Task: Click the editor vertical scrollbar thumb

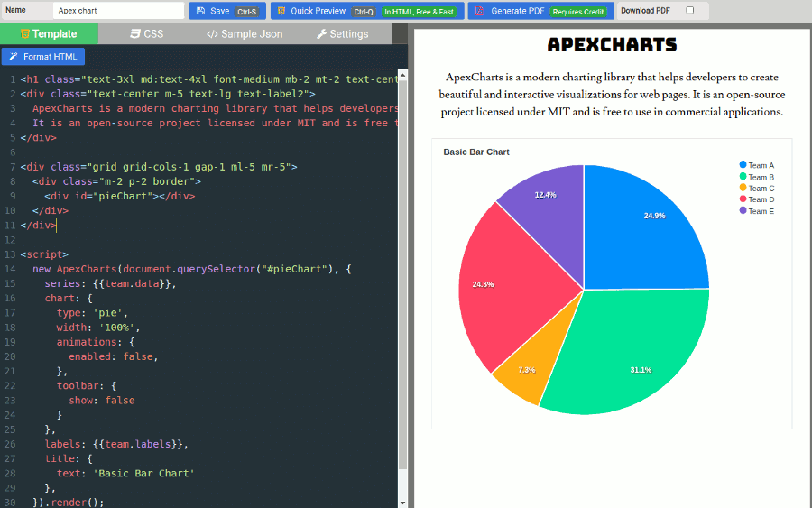Action: coord(402,274)
